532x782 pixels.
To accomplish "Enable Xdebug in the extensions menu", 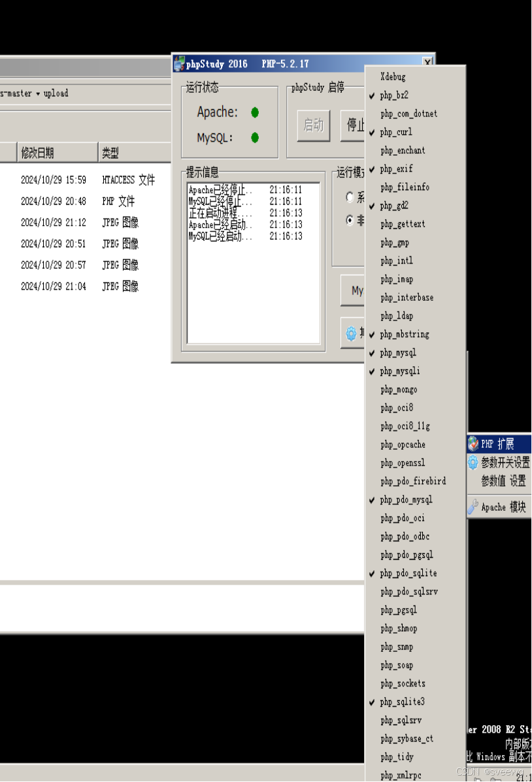I will point(416,76).
